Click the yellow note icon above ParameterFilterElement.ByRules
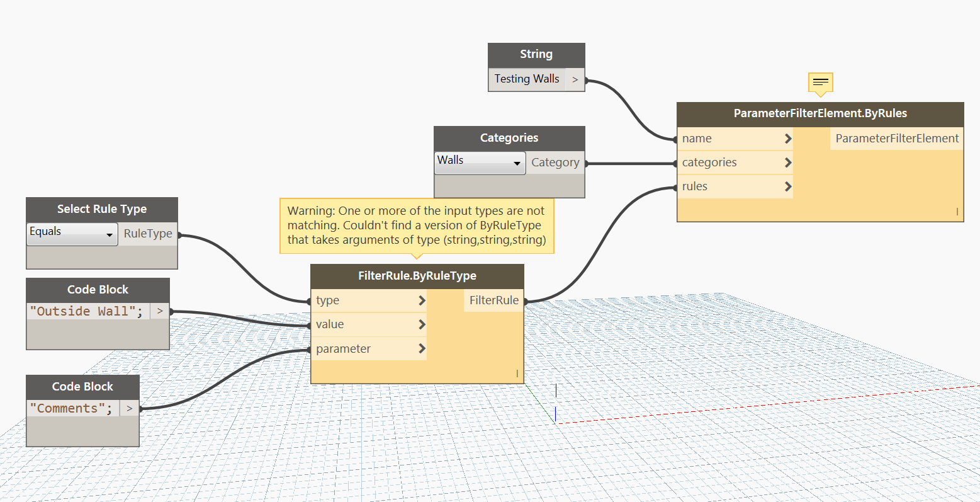Screen dimensions: 980x502 (x=820, y=83)
